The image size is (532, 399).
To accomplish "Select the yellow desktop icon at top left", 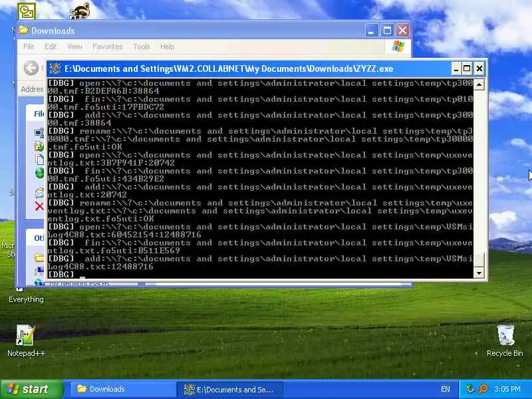I will pyautogui.click(x=27, y=11).
